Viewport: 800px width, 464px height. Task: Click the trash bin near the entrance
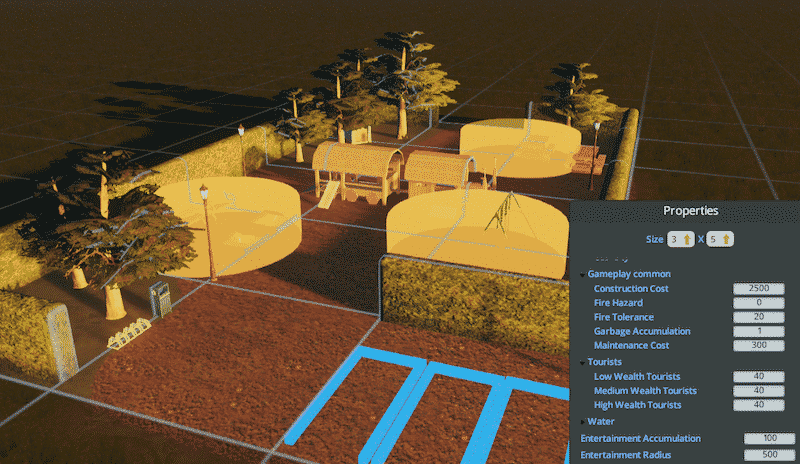point(159,298)
